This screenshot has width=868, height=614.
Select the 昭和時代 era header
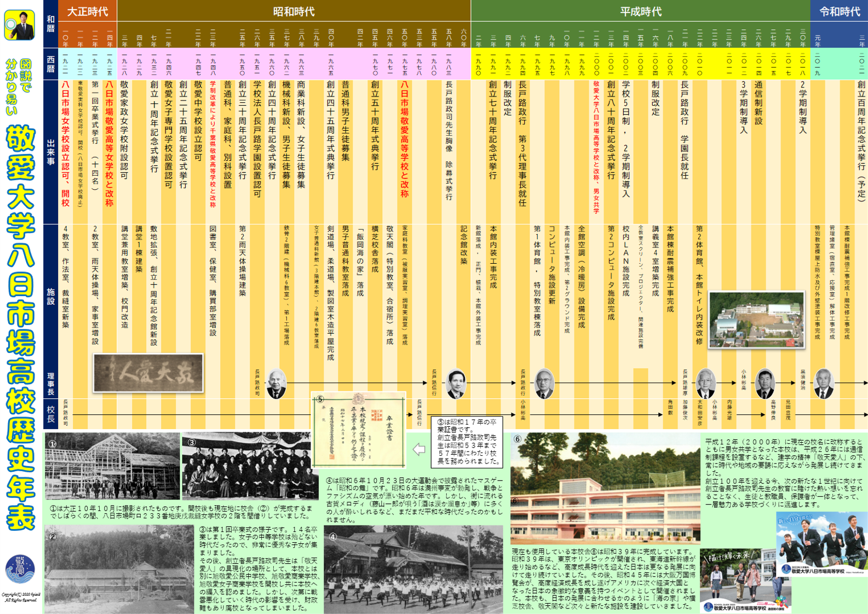(294, 11)
